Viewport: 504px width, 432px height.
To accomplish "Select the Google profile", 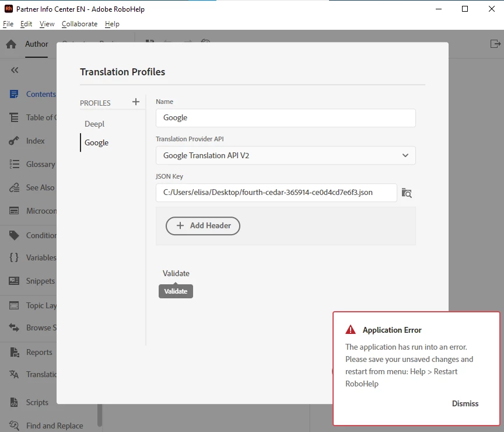I will point(96,142).
